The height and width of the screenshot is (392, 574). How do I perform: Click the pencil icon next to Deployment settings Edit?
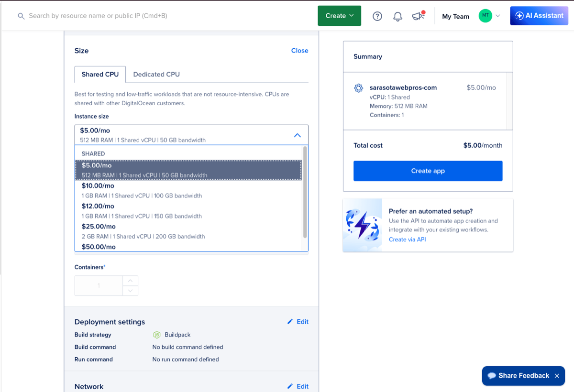(290, 322)
